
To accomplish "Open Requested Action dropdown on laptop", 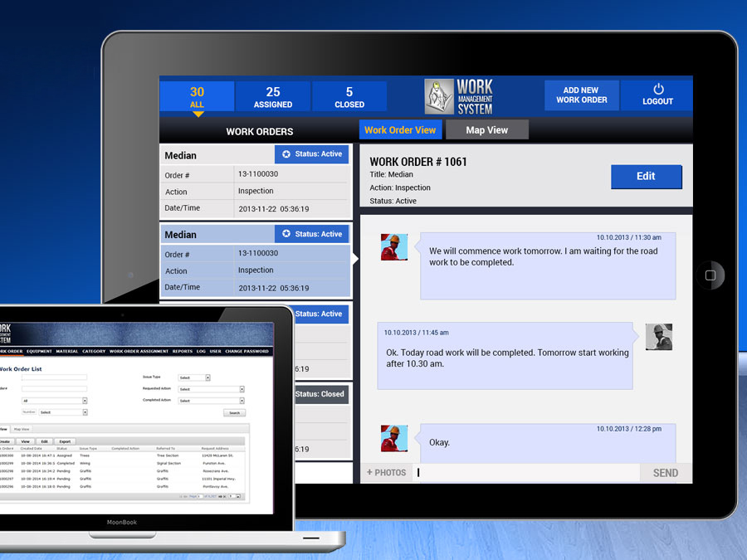I will coord(211,389).
